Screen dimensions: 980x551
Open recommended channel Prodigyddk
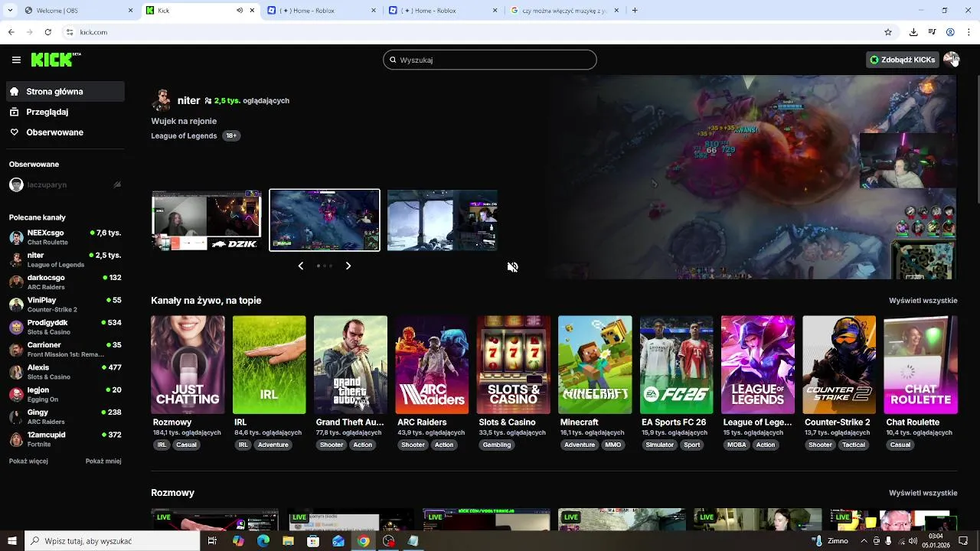pyautogui.click(x=65, y=327)
